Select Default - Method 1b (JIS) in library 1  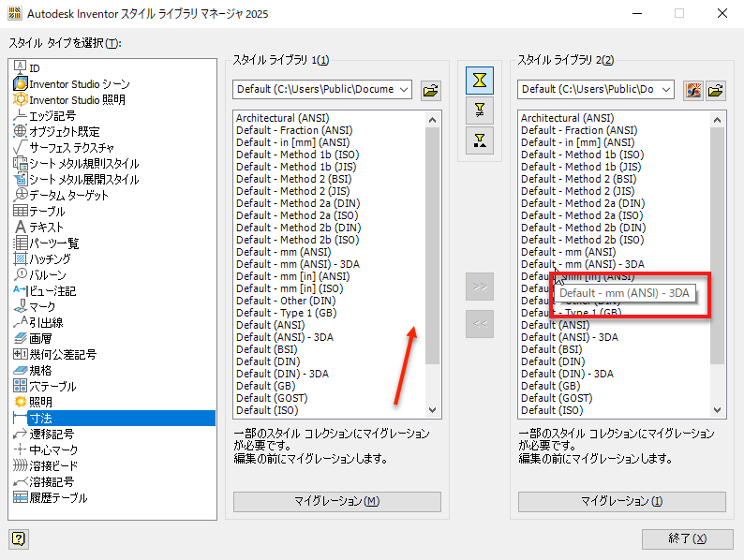296,167
